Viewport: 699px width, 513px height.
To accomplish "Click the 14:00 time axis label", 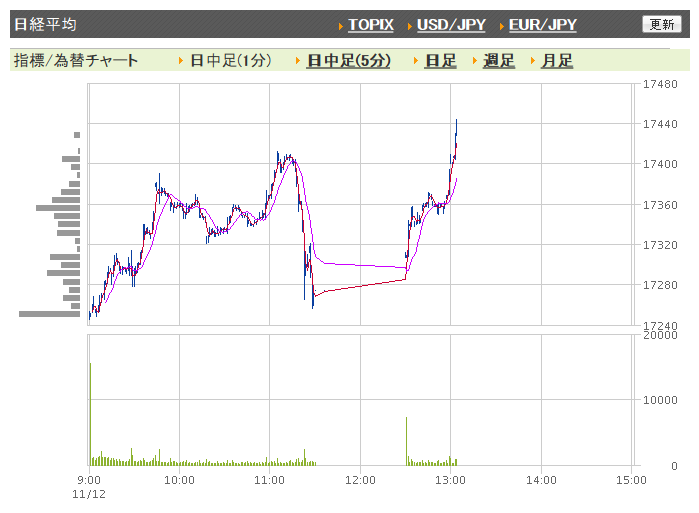I will [541, 480].
